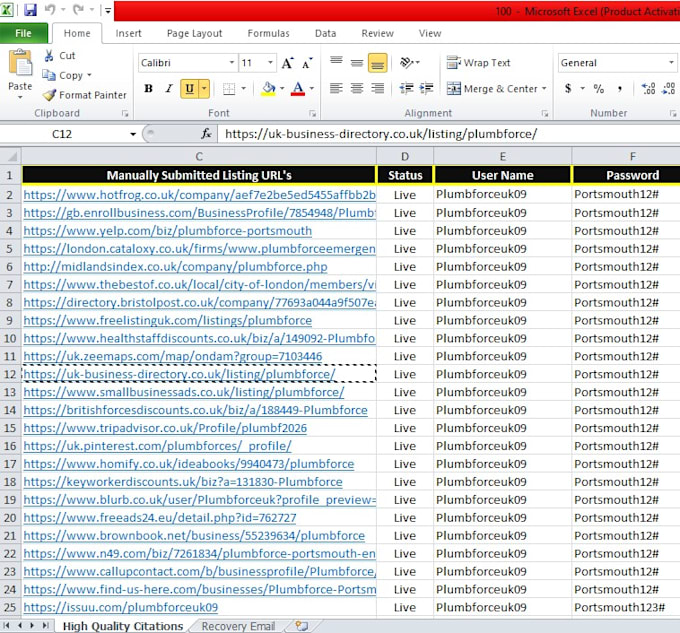
Task: Click the Name Box showing C12
Action: tap(62, 134)
